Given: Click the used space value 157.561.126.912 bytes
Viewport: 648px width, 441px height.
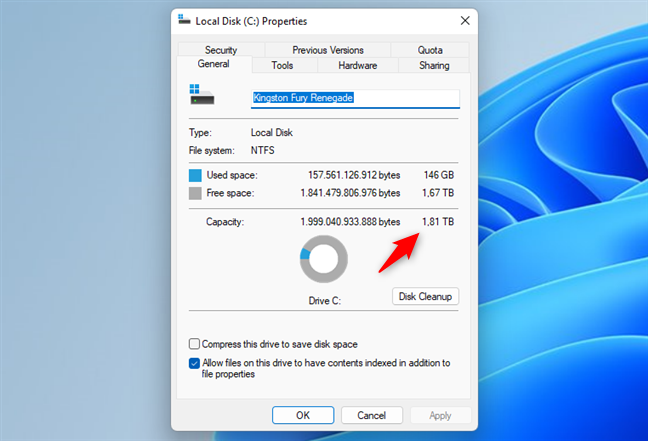Looking at the screenshot, I should [354, 175].
